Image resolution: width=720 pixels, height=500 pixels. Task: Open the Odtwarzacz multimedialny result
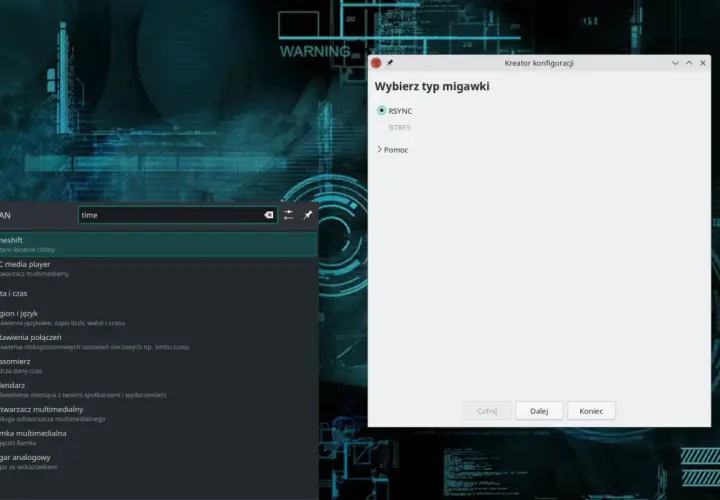[x=158, y=413]
